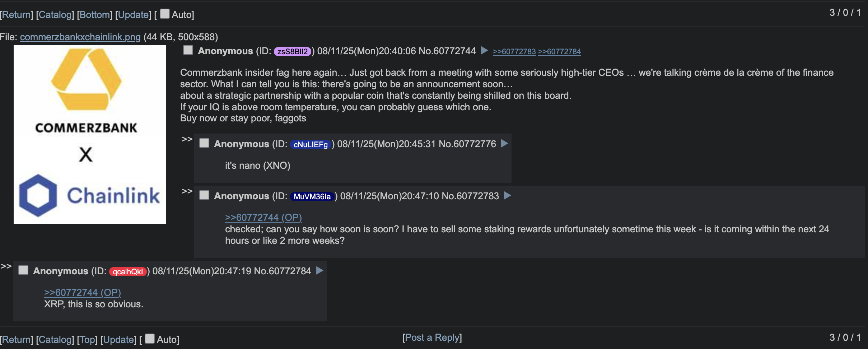Open Post a Reply form
Image resolution: width=868 pixels, height=349 pixels.
coord(432,338)
